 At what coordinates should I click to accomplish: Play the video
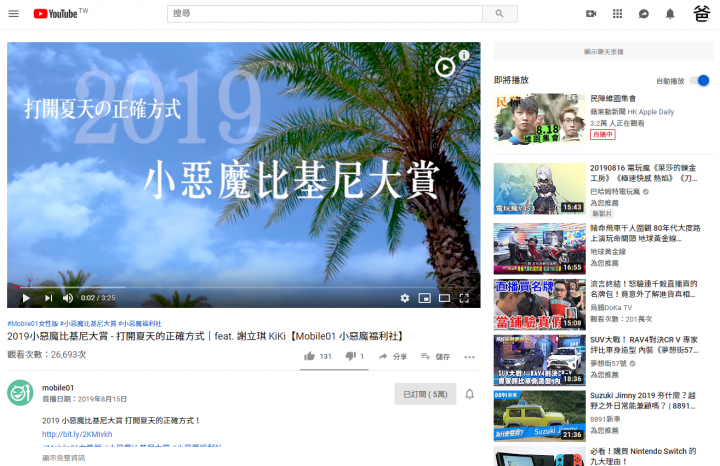(x=26, y=298)
